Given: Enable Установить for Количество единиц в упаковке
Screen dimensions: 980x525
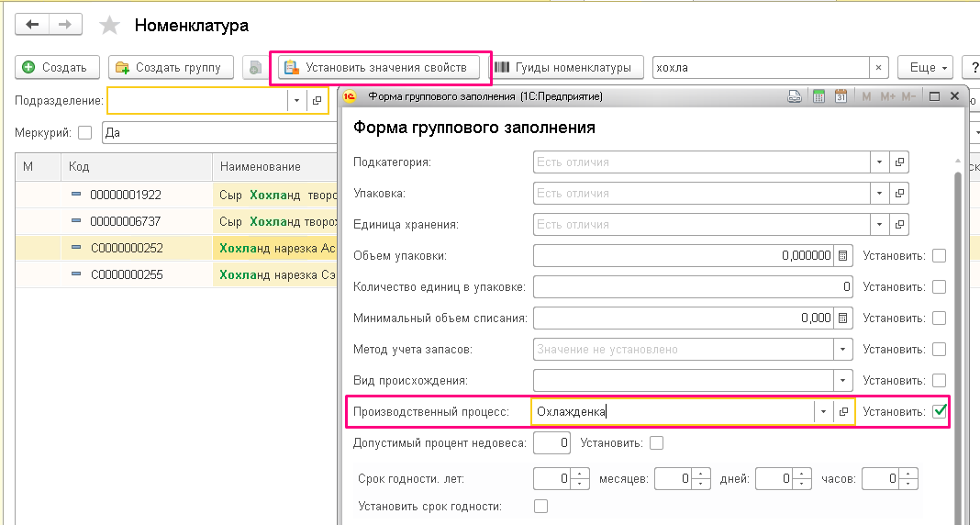Looking at the screenshot, I should pos(939,287).
